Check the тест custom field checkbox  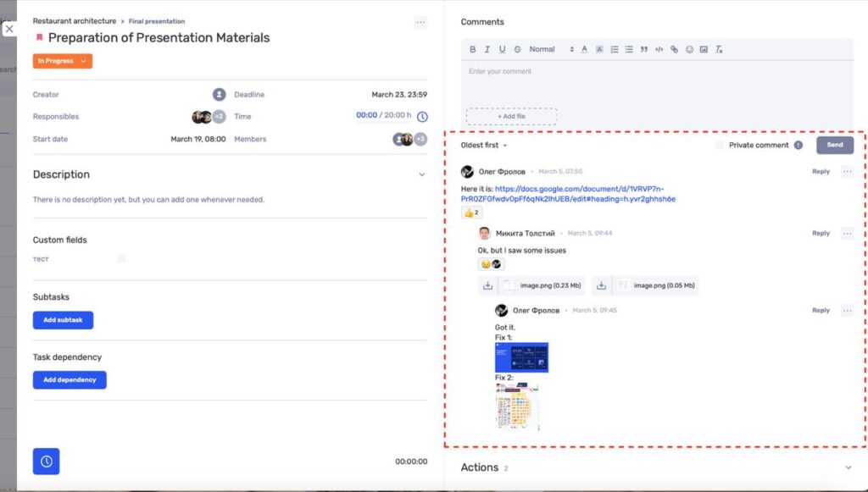pyautogui.click(x=121, y=259)
